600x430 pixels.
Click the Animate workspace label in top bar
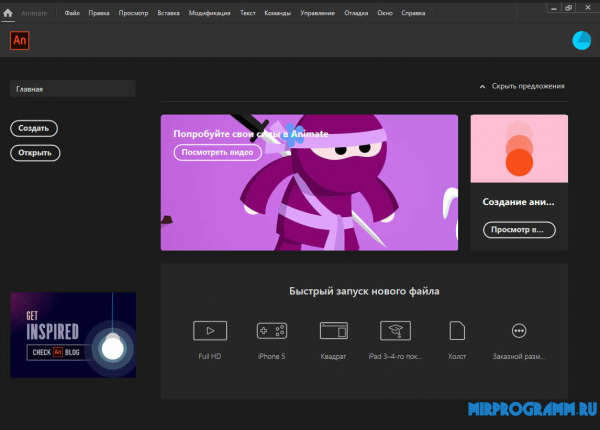point(34,13)
